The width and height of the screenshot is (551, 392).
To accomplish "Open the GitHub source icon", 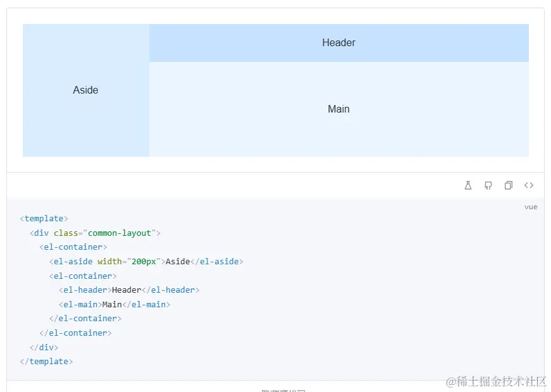I will (x=488, y=185).
